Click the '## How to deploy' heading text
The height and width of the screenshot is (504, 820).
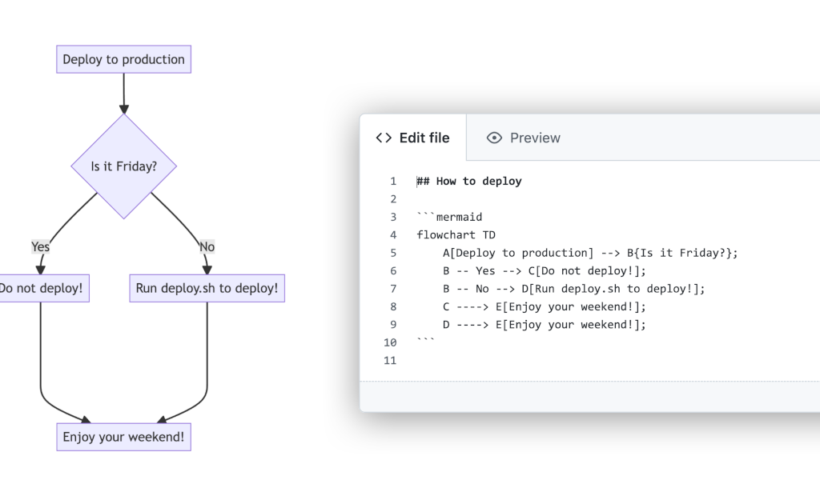tap(469, 181)
